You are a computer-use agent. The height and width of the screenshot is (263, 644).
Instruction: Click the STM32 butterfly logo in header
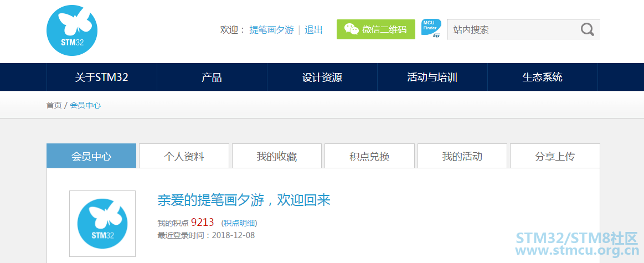coord(72,30)
